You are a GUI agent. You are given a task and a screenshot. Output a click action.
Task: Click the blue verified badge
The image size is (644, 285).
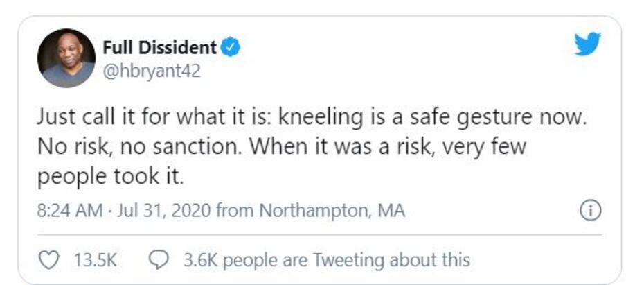230,48
